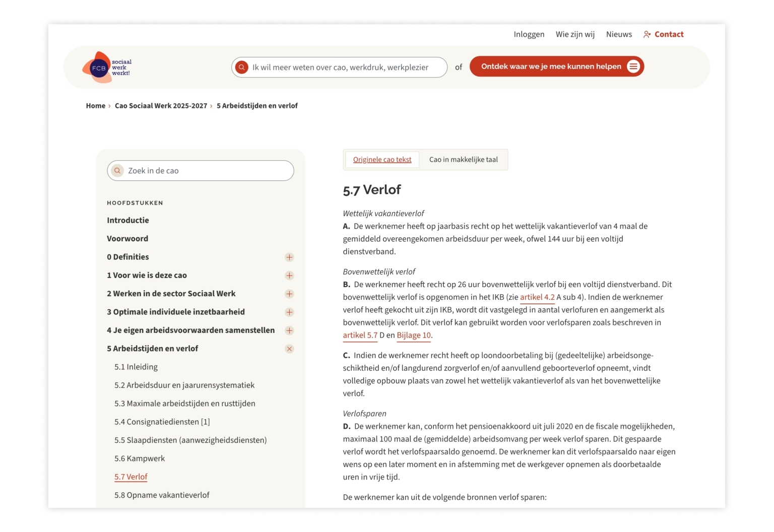Switch to Cao in makkelijke taal tab

(463, 160)
